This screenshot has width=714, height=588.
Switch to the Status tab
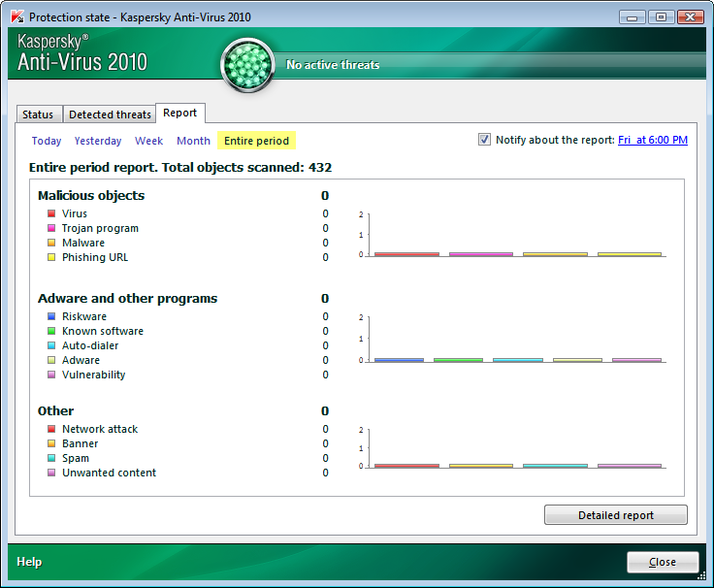[x=38, y=114]
